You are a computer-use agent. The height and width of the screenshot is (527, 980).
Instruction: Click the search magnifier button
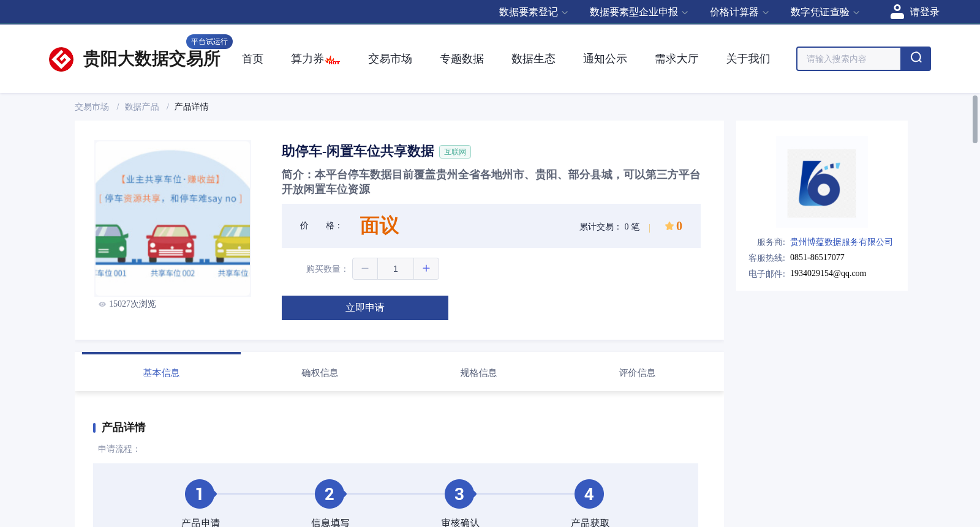pyautogui.click(x=916, y=59)
